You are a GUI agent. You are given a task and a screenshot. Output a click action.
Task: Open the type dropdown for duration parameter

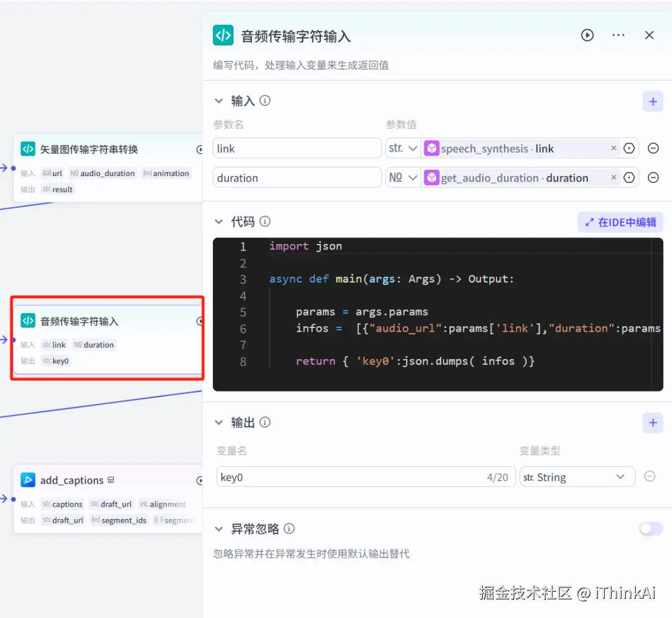403,177
